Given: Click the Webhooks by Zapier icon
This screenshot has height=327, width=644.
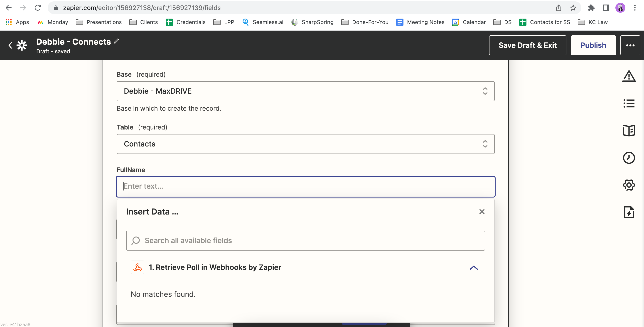Looking at the screenshot, I should pyautogui.click(x=137, y=268).
